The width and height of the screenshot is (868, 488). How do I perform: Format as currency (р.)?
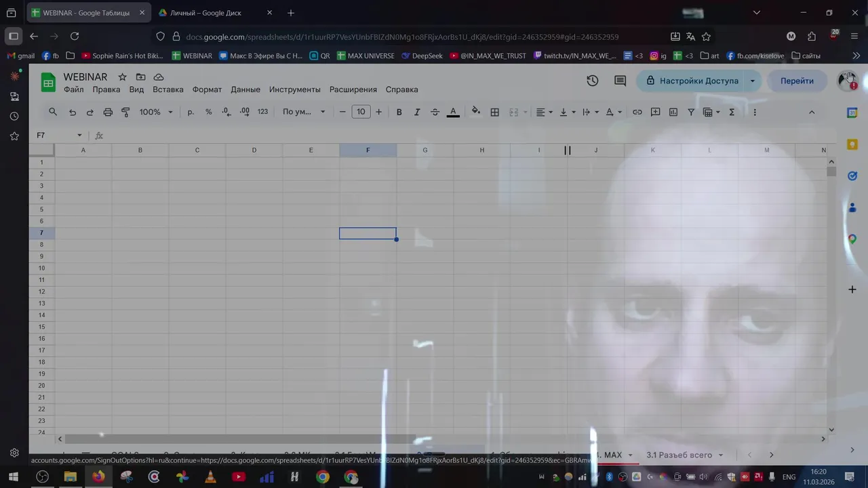[191, 112]
